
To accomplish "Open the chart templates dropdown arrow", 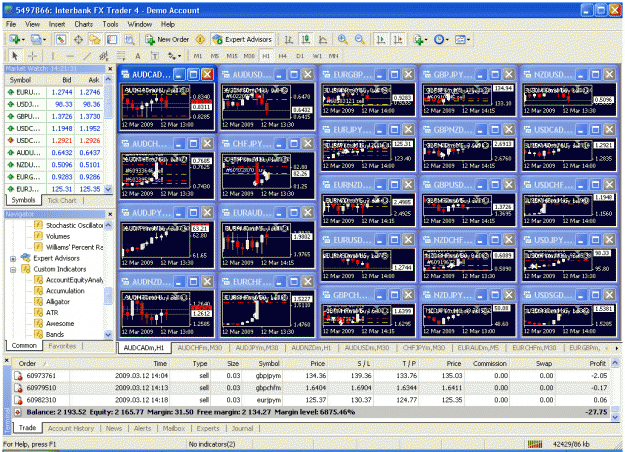I will (x=468, y=39).
